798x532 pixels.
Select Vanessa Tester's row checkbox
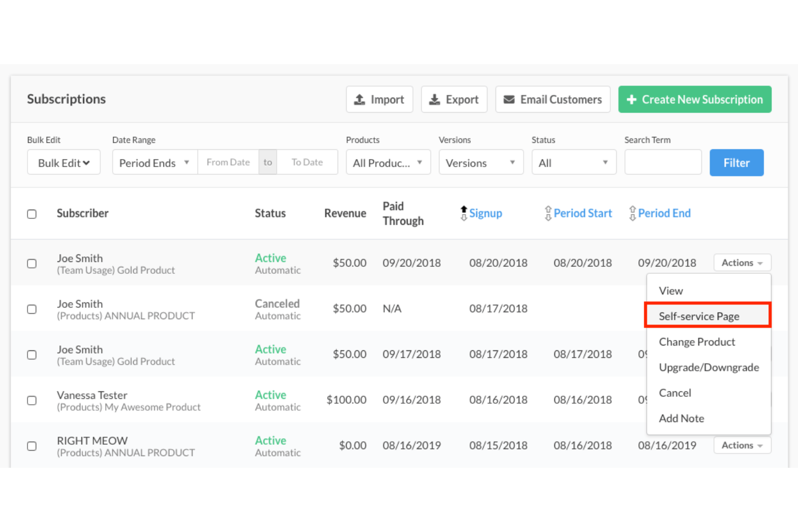32,400
